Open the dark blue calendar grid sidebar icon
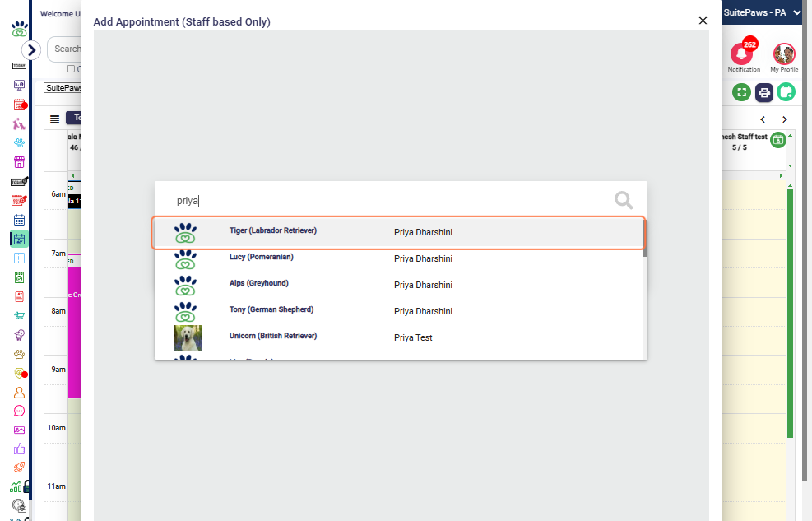812x521 pixels. pos(19,220)
